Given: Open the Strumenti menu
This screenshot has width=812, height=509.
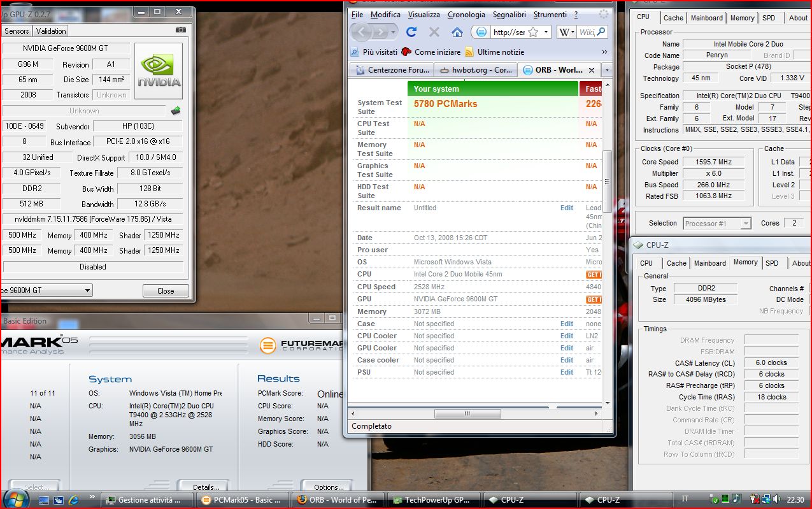Looking at the screenshot, I should 550,15.
